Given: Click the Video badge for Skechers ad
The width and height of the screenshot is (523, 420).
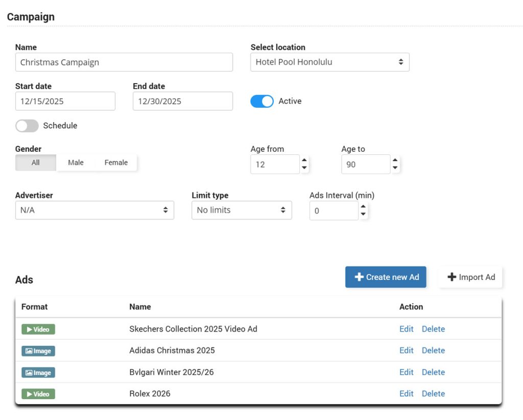Looking at the screenshot, I should (x=38, y=330).
